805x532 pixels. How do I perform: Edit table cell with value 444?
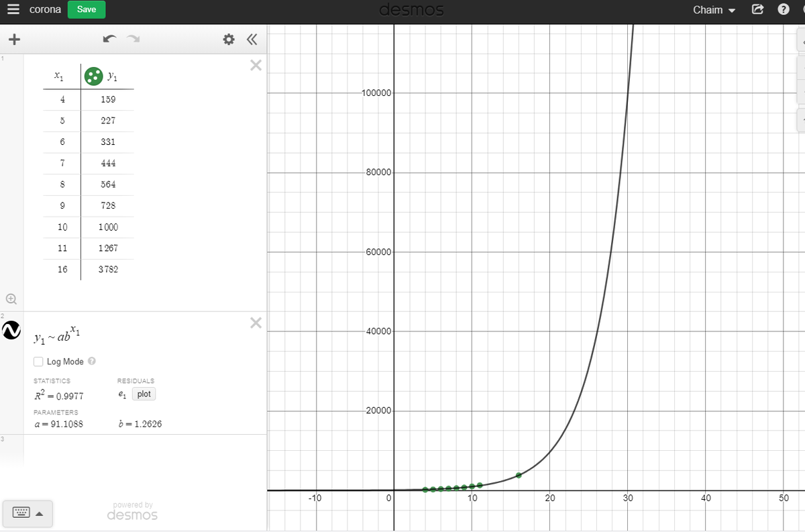107,163
